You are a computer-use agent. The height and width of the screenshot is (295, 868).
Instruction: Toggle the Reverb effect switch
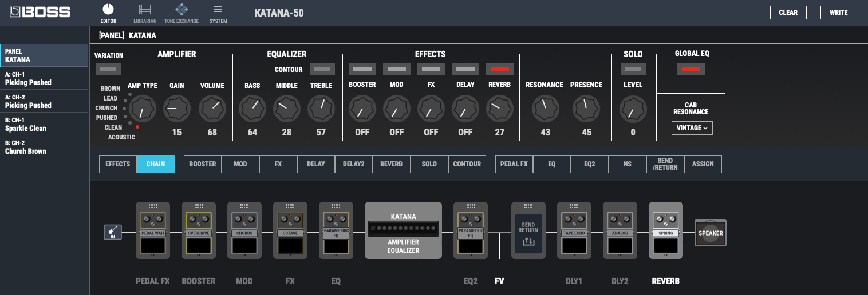tap(499, 69)
